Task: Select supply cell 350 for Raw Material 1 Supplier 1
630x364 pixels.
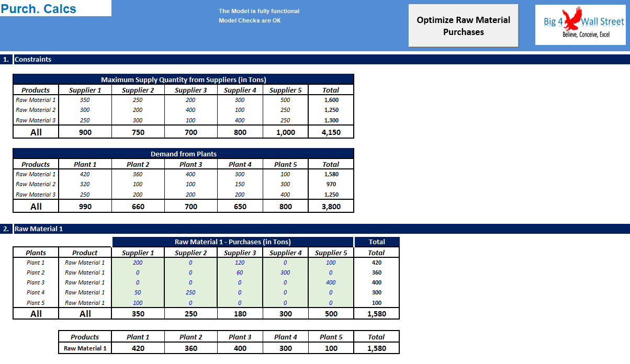Action: point(85,100)
